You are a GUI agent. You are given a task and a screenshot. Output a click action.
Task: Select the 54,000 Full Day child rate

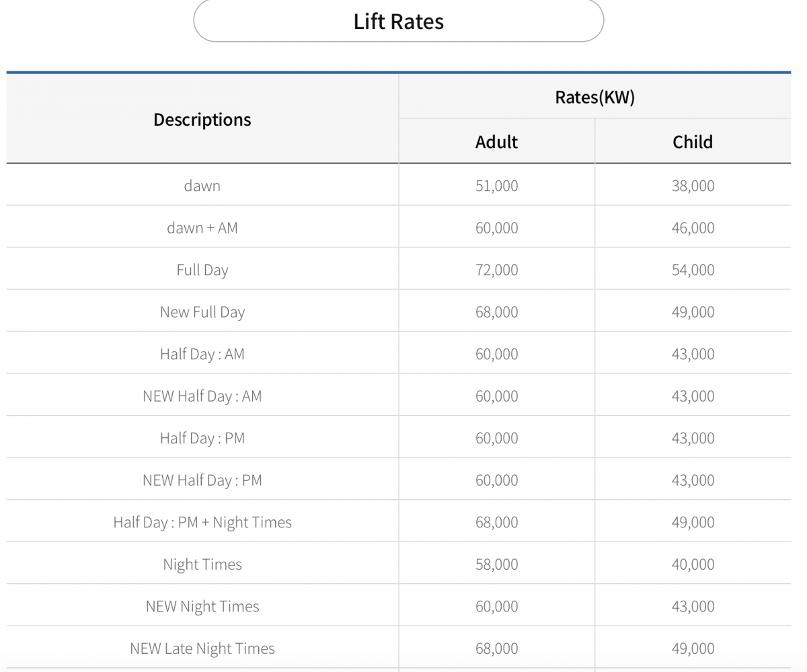[693, 270]
